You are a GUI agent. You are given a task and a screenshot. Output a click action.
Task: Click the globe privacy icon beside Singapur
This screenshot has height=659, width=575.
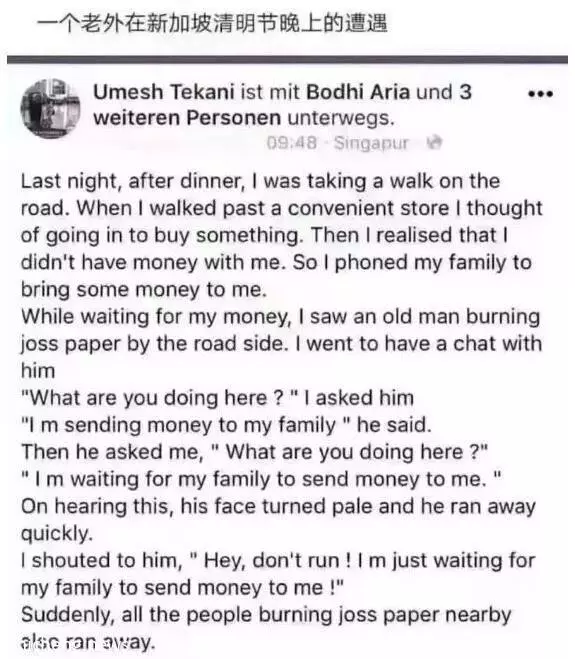tap(434, 142)
